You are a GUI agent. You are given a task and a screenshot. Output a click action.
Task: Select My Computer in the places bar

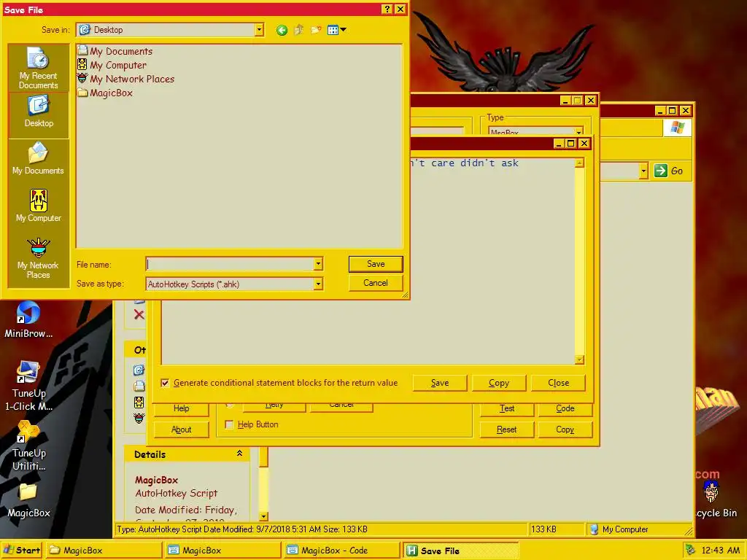(38, 206)
